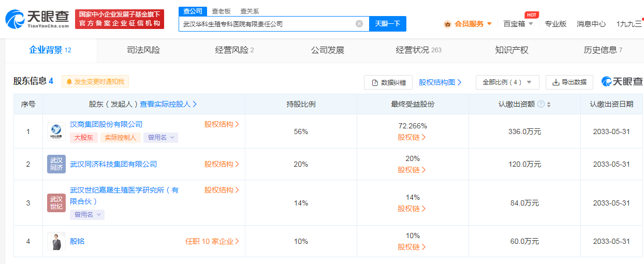Screen dimensions: 644x264
Task: Open 股权结构 for 武汉同济科技集团
Action: pyautogui.click(x=222, y=164)
